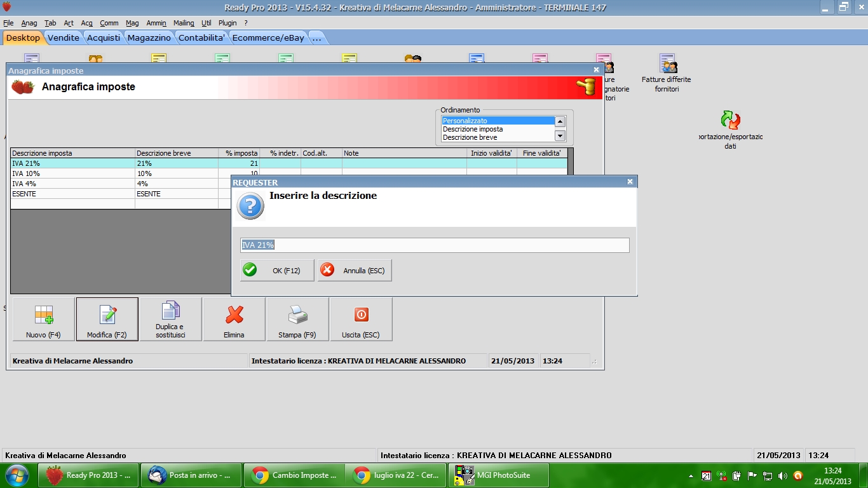Close the REQUESTER dialog
868x488 pixels.
pyautogui.click(x=630, y=182)
